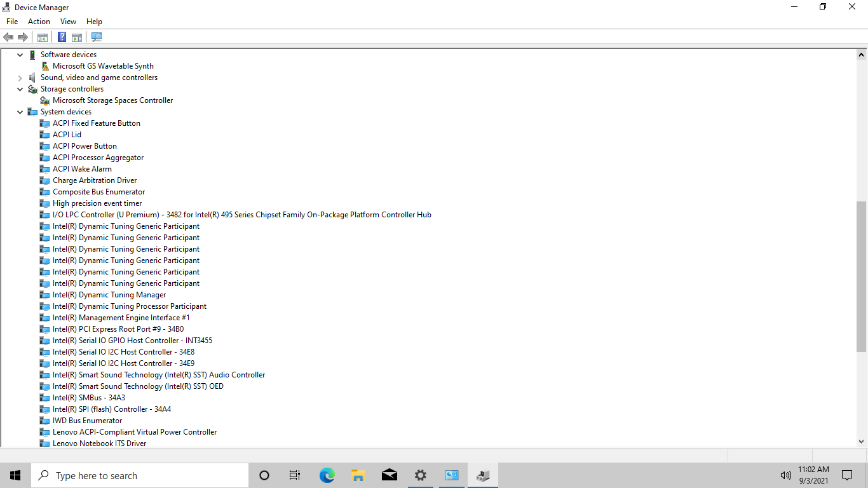Open the File menu
Viewport: 868px width, 488px height.
pos(12,22)
